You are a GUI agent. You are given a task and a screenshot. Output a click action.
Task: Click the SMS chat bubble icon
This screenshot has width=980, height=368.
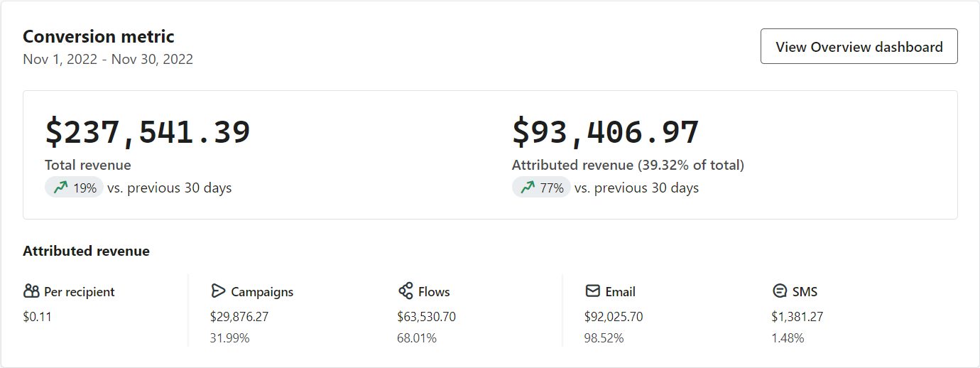pyautogui.click(x=780, y=291)
